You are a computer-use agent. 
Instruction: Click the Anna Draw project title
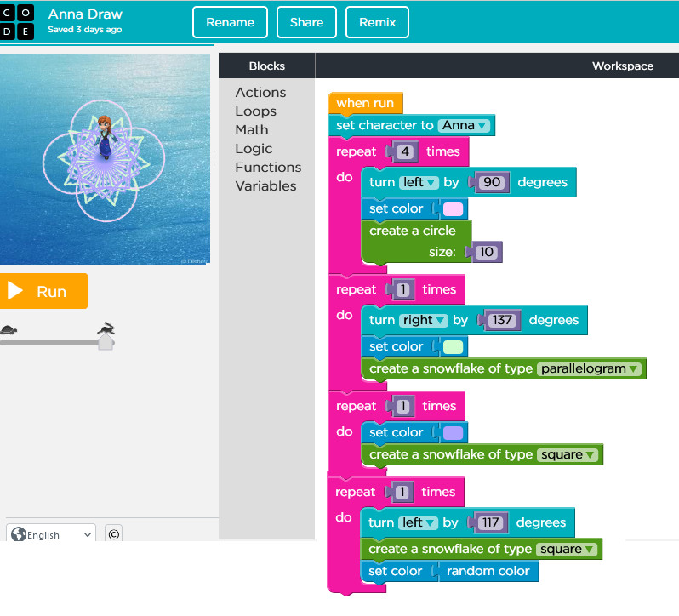pyautogui.click(x=85, y=14)
